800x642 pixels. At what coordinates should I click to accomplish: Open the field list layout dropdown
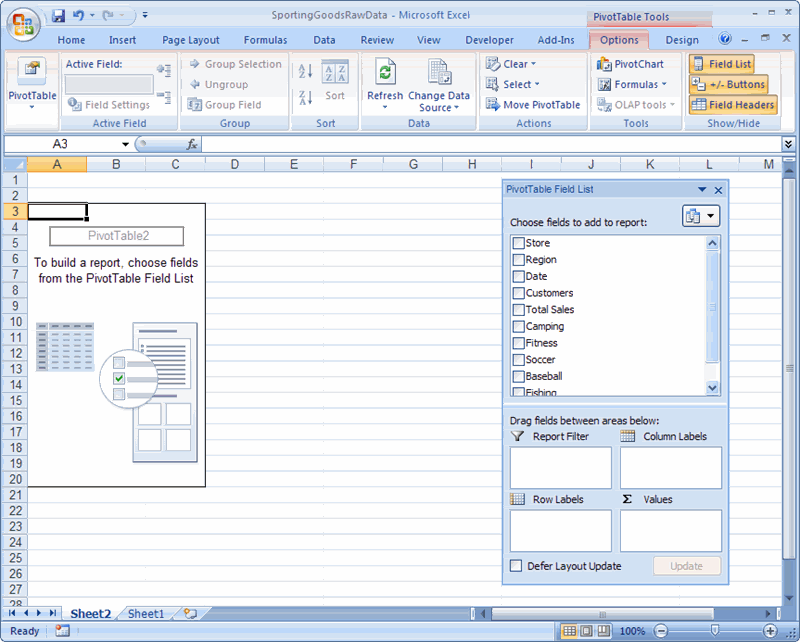(701, 216)
